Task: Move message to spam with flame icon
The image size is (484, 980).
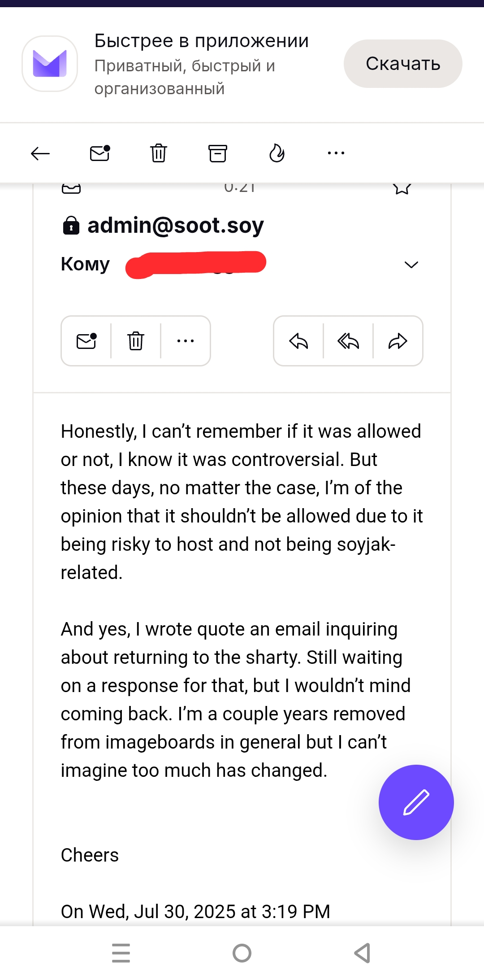Action: click(277, 153)
